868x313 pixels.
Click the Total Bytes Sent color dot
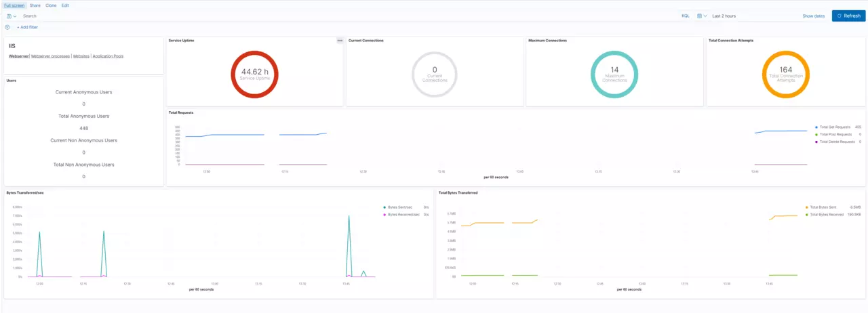(806, 207)
